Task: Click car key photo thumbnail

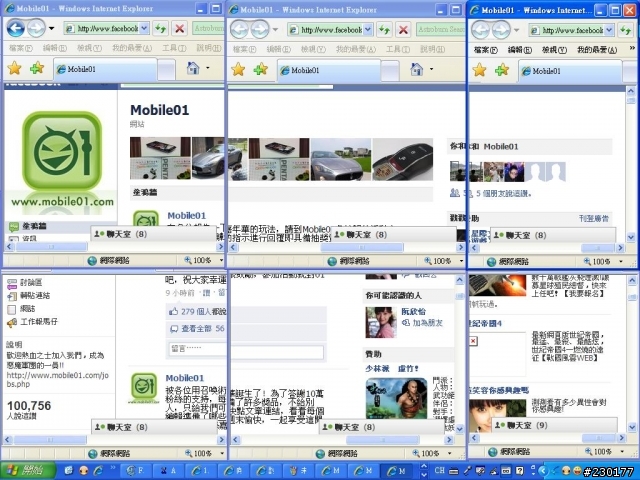Action: [x=403, y=159]
